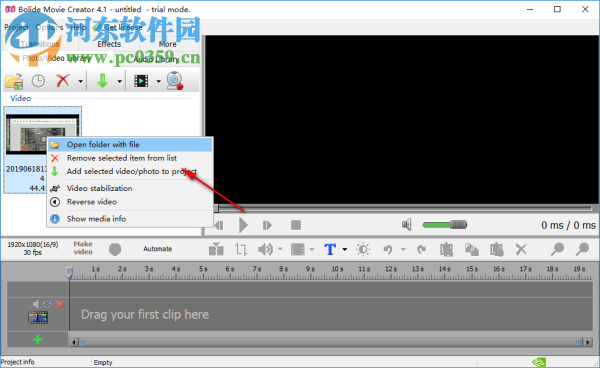The width and height of the screenshot is (600, 368).
Task: Click the green arrow add to project icon
Action: point(102,81)
